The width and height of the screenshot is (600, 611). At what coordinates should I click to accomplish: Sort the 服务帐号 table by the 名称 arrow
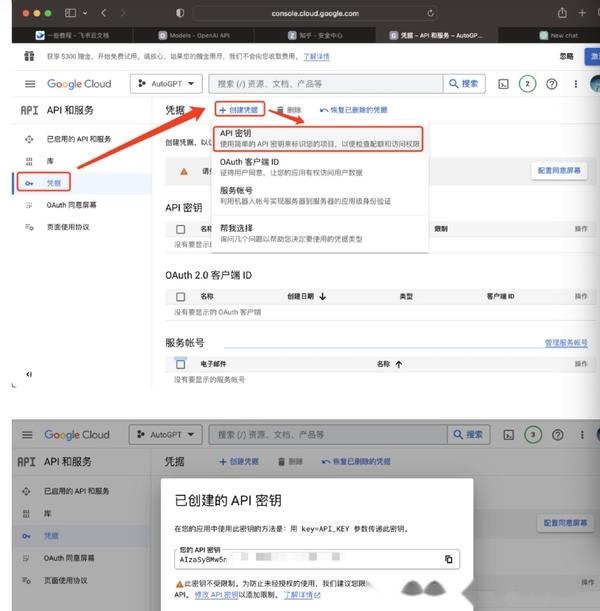399,364
